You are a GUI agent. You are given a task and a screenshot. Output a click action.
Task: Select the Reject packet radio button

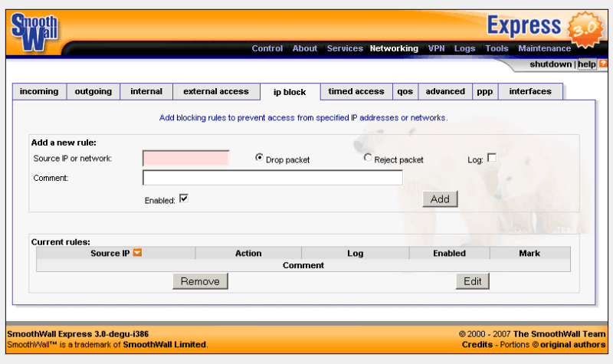[x=367, y=158]
